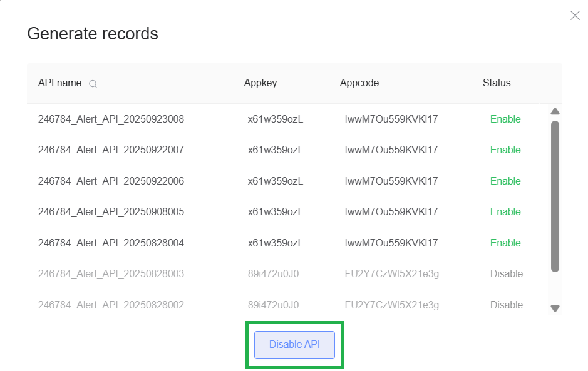Click Enable status of API 20250923008

pyautogui.click(x=505, y=119)
